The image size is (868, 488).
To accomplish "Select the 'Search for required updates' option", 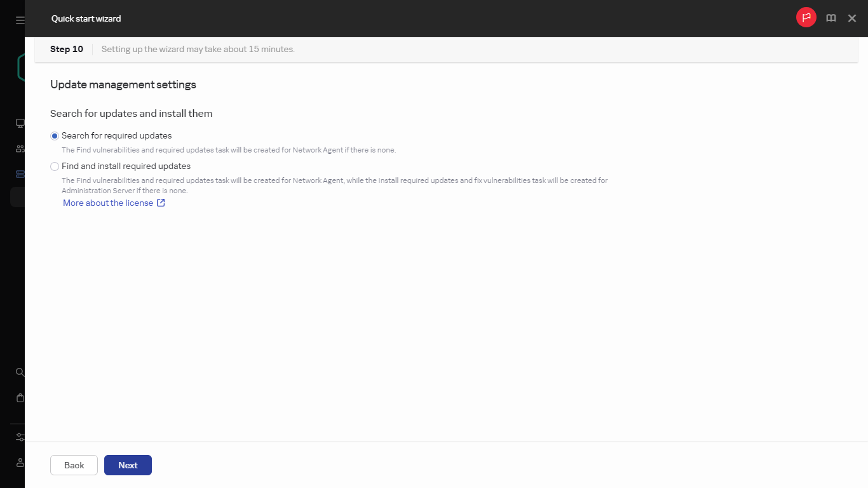I will (55, 135).
